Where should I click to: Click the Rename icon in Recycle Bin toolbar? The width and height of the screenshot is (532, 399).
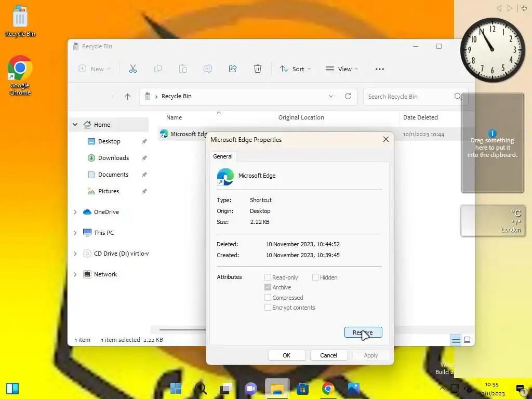click(x=208, y=69)
